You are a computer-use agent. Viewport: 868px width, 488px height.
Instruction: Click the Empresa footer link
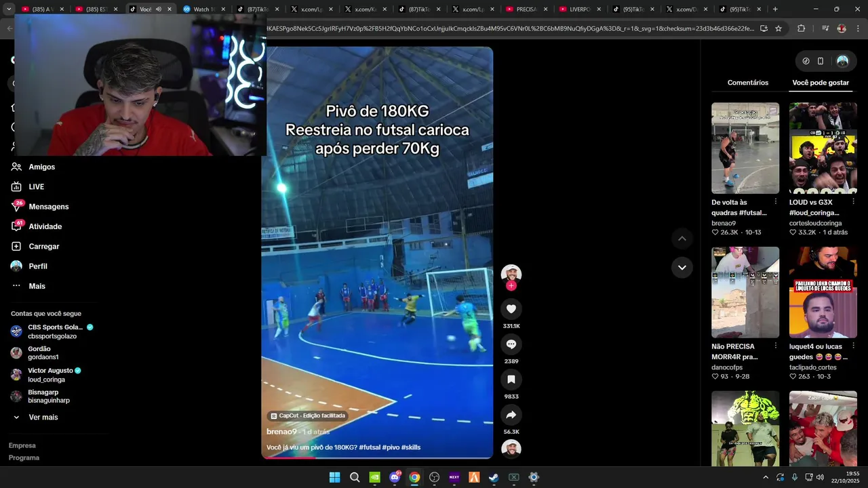tap(22, 445)
